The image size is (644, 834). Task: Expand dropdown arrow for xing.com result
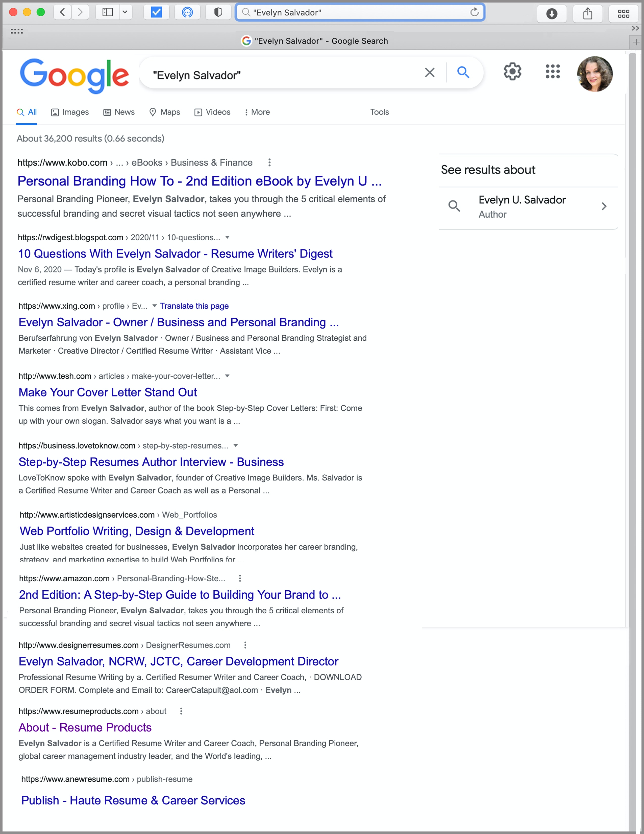[155, 306]
